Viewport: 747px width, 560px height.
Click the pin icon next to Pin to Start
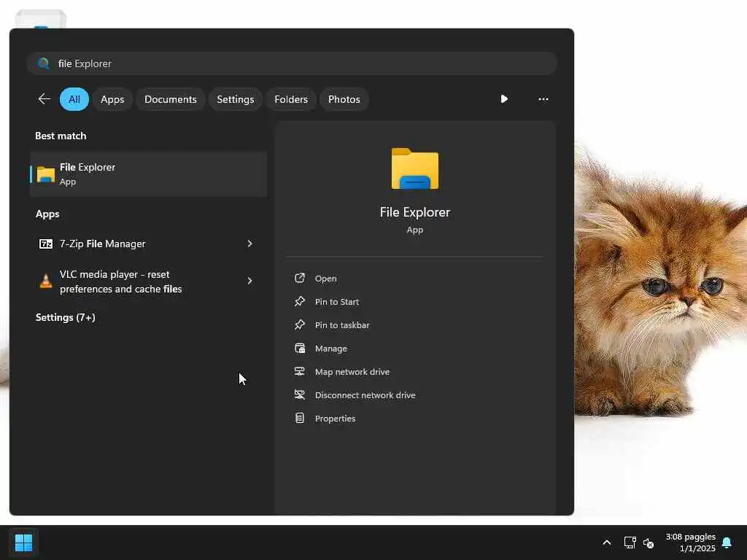[300, 301]
